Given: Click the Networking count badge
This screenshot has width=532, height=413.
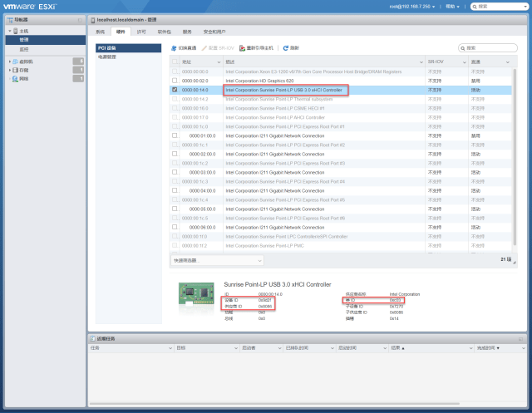Looking at the screenshot, I should click(78, 79).
